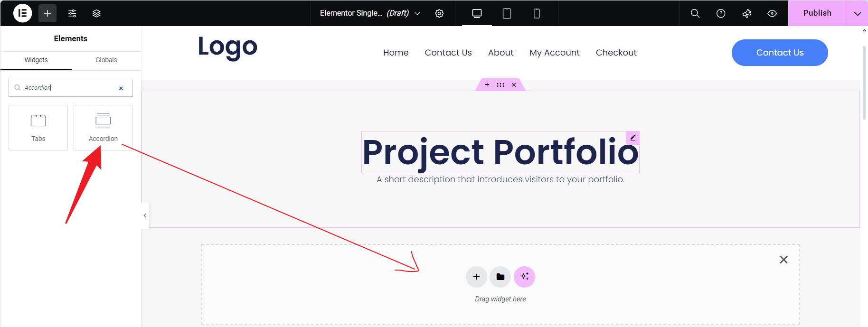Click the Elementor logo icon
The image size is (868, 327).
(x=22, y=13)
